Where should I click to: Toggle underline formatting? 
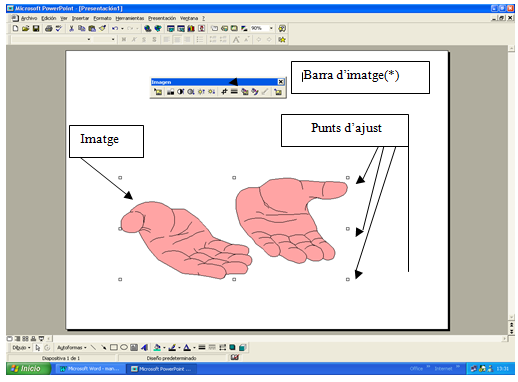tap(144, 40)
